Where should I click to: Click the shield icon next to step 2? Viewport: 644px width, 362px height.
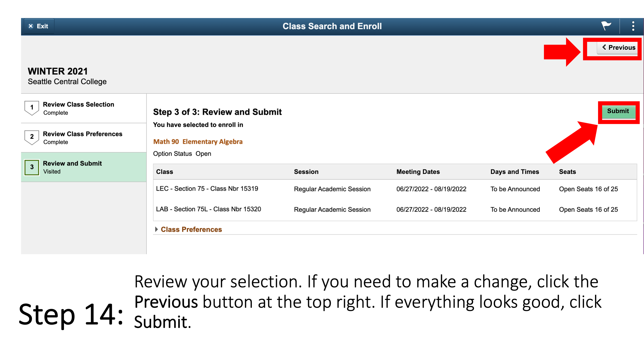(32, 138)
